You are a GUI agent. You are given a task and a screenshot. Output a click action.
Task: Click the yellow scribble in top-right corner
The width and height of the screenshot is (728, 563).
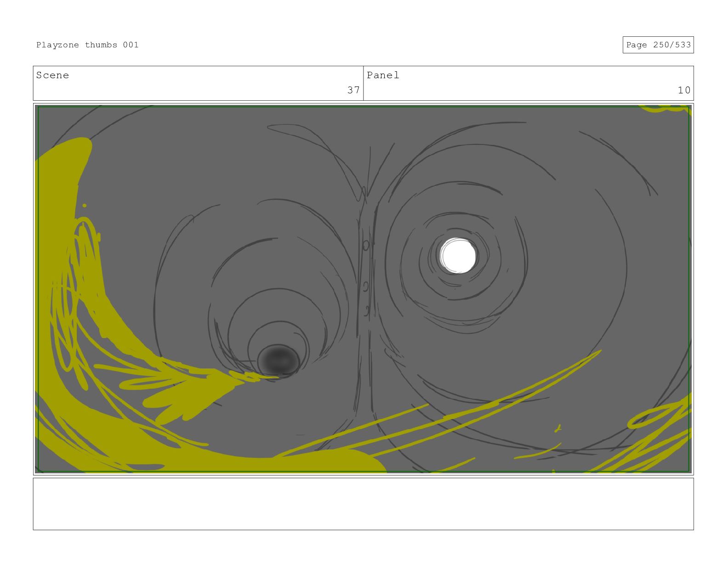click(665, 109)
